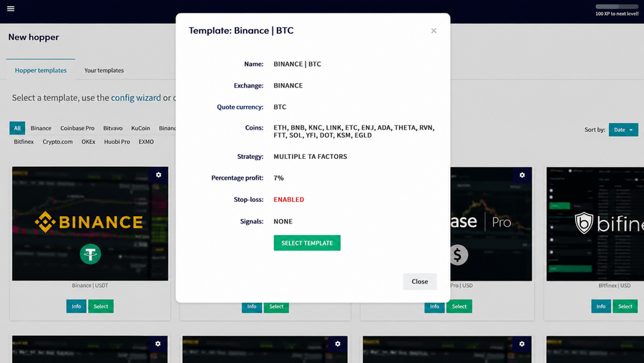644x363 pixels.
Task: Open gear settings on Coinbase Pro USD card
Action: 522,175
